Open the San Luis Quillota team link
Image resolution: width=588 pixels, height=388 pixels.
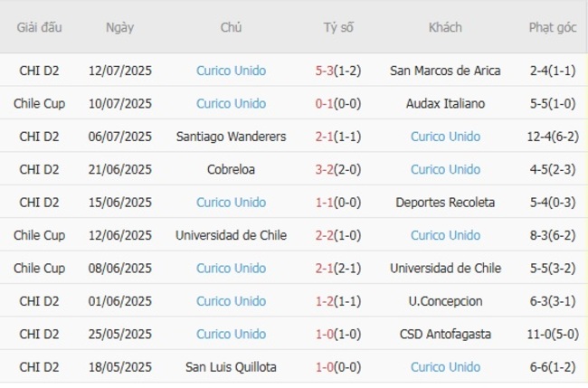click(x=231, y=366)
